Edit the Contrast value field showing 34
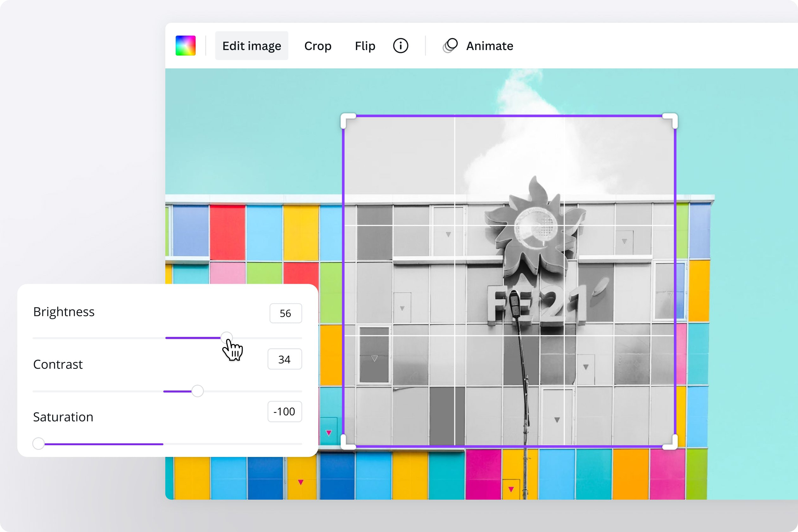Viewport: 798px width, 532px height. 284,358
